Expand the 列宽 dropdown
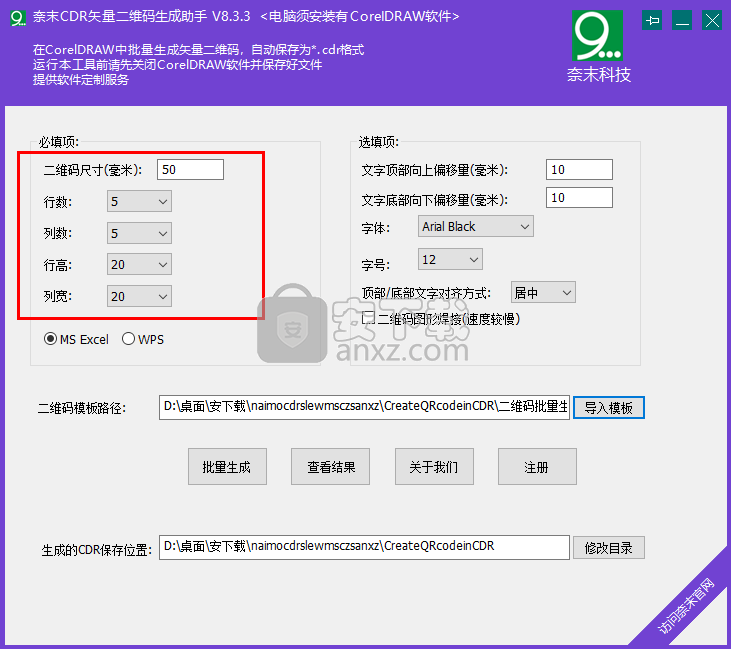731x649 pixels. click(139, 296)
